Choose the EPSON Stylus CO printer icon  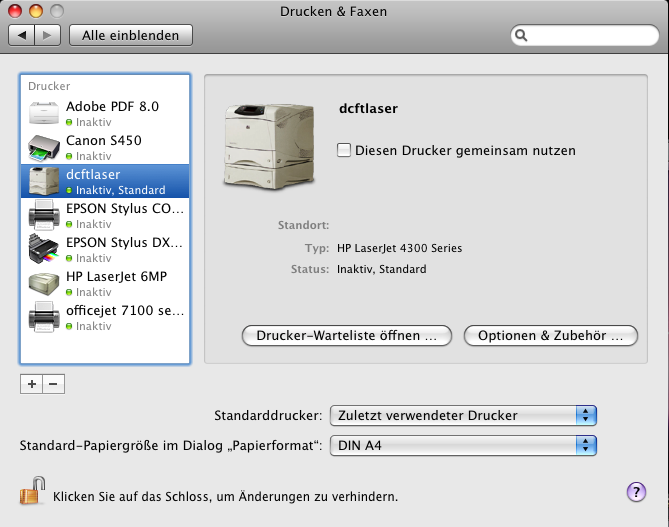[44, 216]
